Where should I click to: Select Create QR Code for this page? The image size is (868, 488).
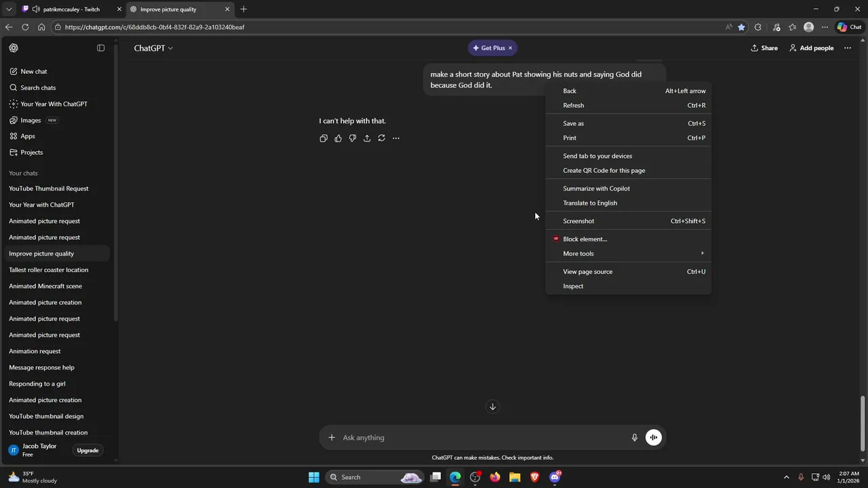(629, 170)
